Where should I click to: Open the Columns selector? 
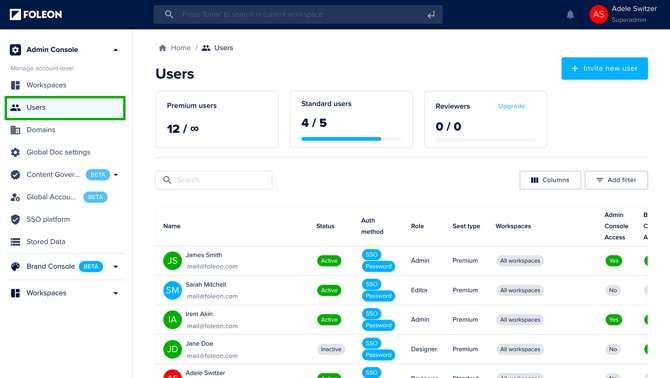[x=550, y=180]
